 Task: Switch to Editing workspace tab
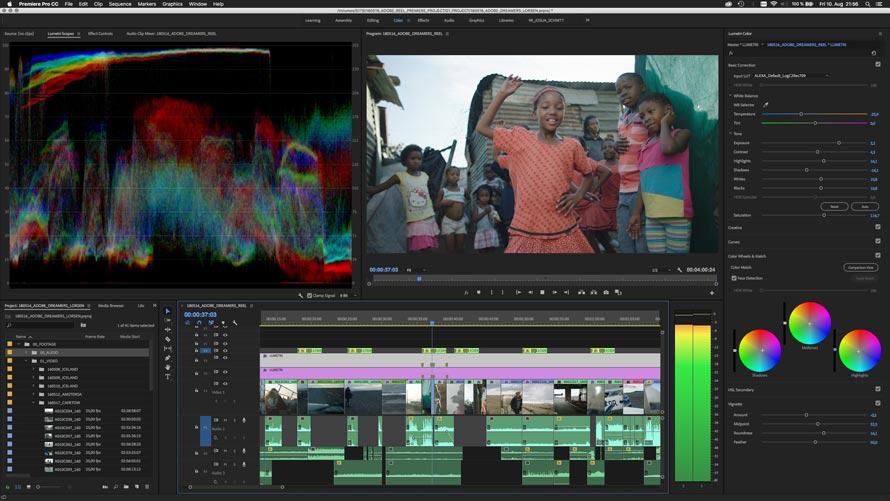click(373, 20)
